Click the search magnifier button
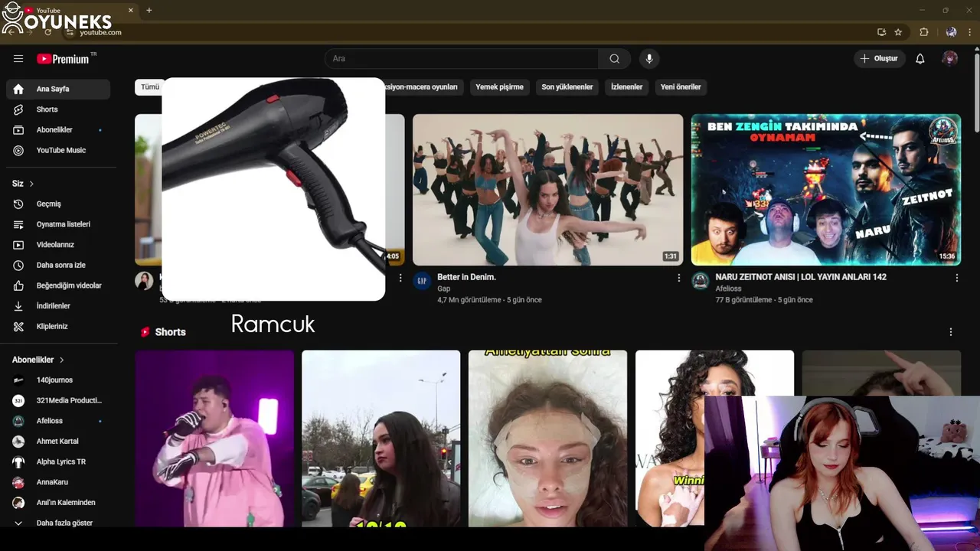 coord(615,59)
